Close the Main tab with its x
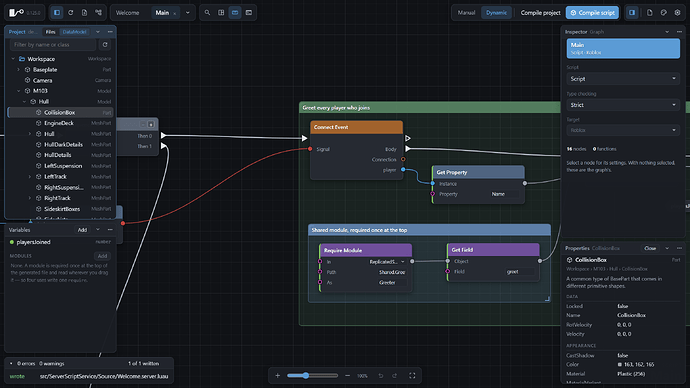This screenshot has width=690, height=388. (175, 13)
